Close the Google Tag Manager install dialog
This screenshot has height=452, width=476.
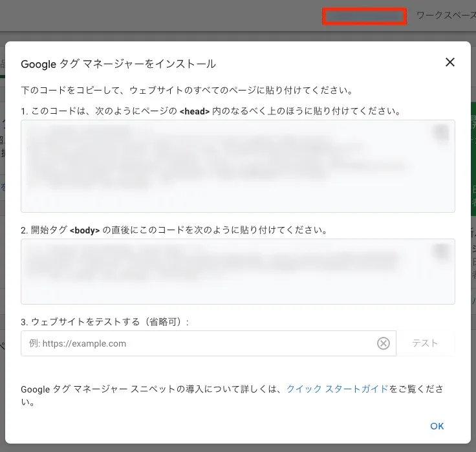pos(449,62)
